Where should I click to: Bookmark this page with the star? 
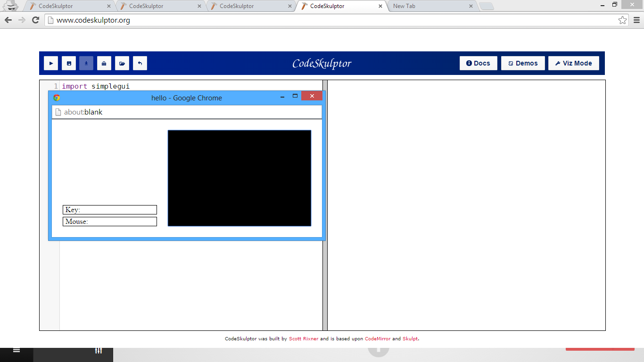pyautogui.click(x=623, y=20)
